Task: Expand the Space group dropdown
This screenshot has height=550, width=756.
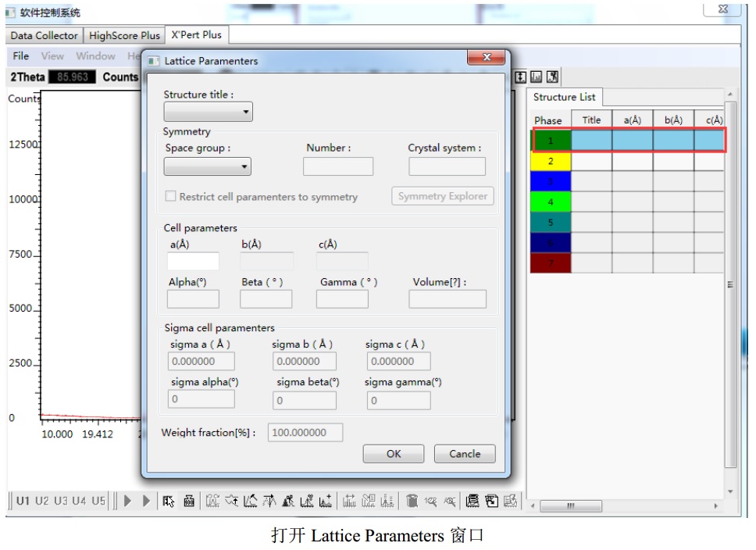Action: point(208,166)
